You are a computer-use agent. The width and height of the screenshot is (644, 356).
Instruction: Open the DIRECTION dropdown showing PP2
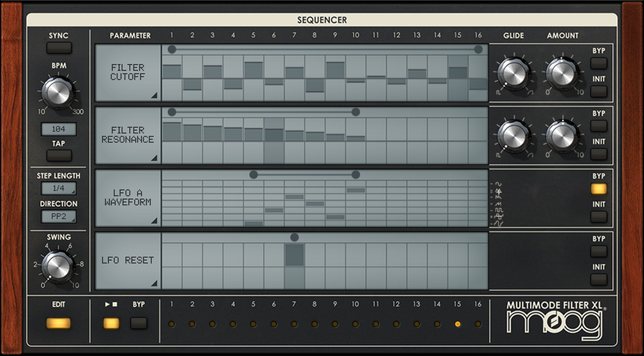pos(58,216)
